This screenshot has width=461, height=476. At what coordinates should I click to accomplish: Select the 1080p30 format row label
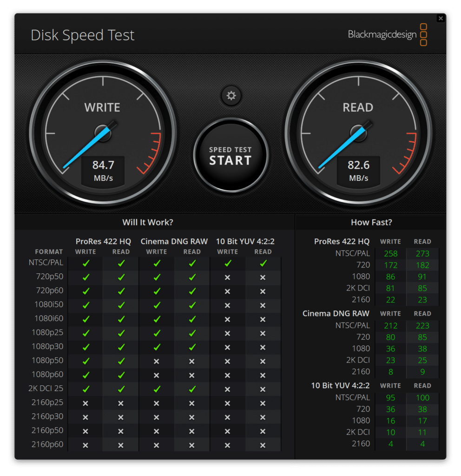click(47, 346)
